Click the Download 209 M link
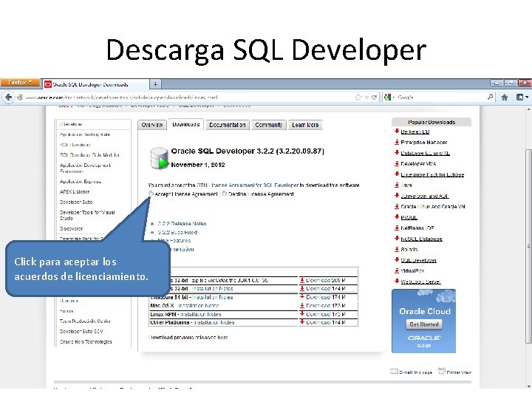Viewport: 532px width, 399px height. coord(326,280)
